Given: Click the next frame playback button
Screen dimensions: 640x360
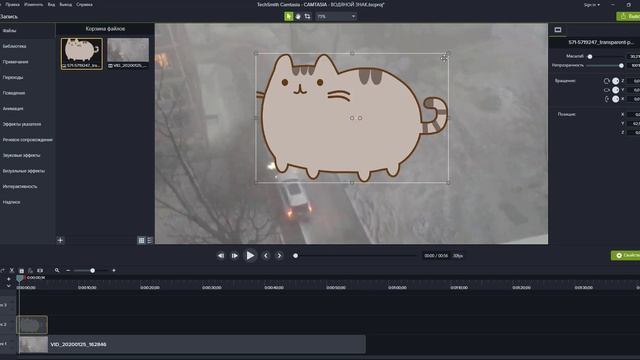Looking at the screenshot, I should (x=235, y=256).
